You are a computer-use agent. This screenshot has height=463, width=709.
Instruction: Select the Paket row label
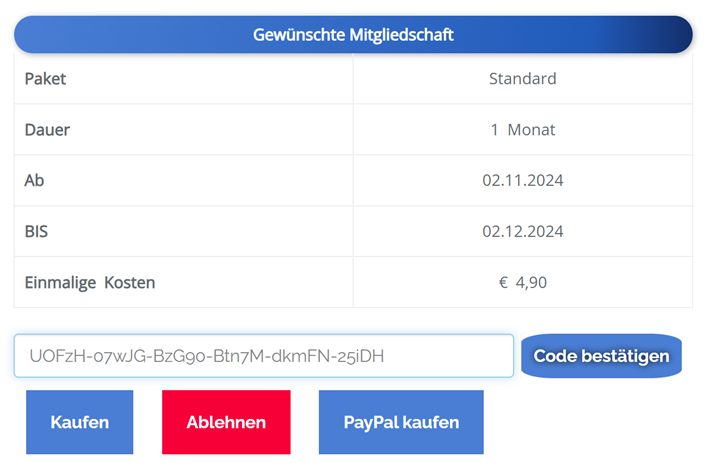(x=45, y=79)
